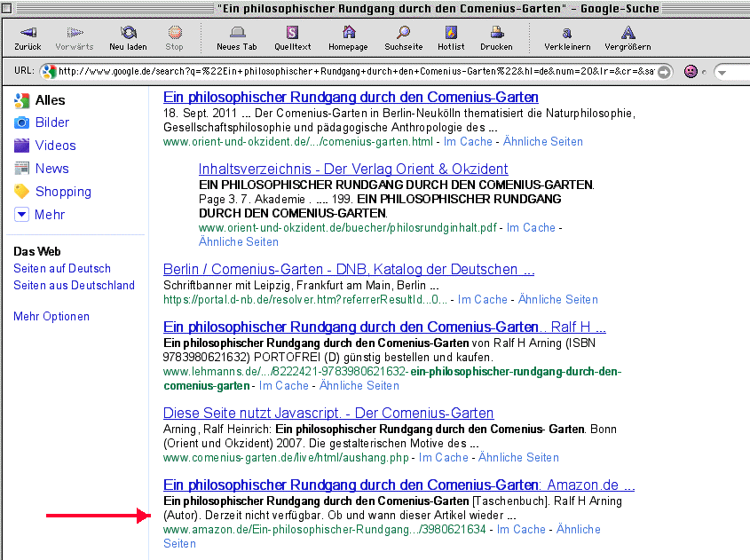Click the smiley face icon near URL bar
The image size is (750, 560).
[x=691, y=71]
